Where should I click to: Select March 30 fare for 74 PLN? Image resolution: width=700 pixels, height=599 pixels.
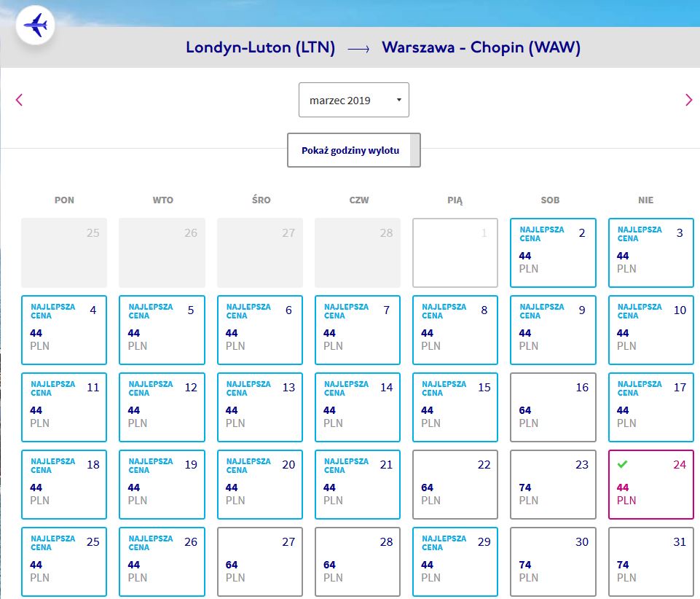(x=553, y=562)
